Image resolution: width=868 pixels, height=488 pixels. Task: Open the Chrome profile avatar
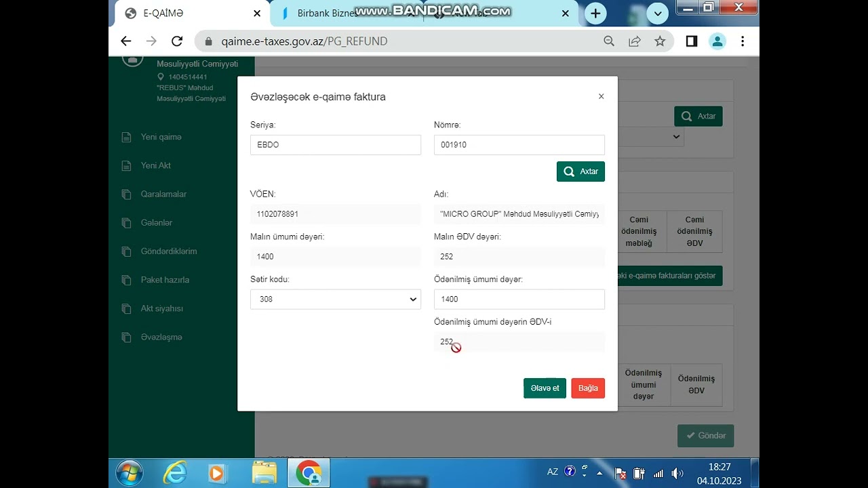point(717,41)
